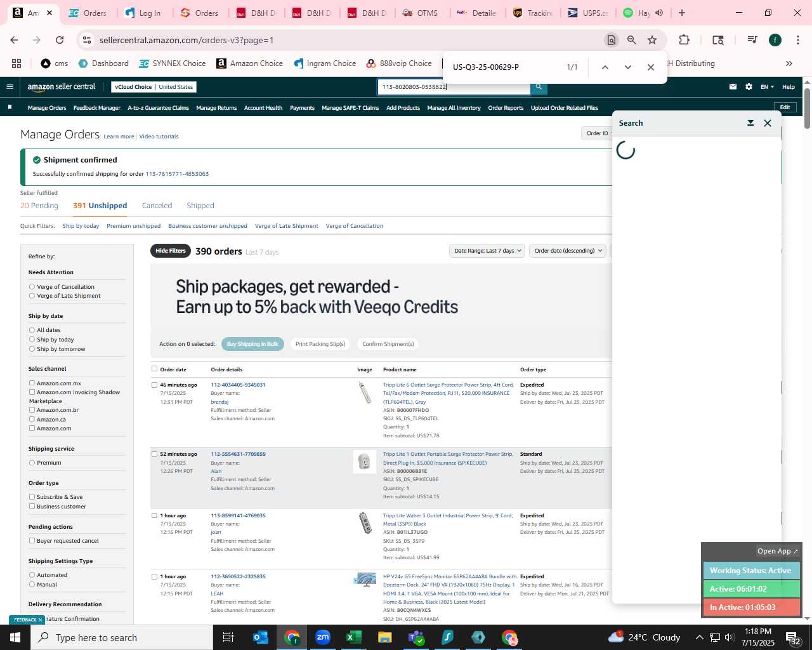
Task: Reload the current page
Action: pos(60,40)
